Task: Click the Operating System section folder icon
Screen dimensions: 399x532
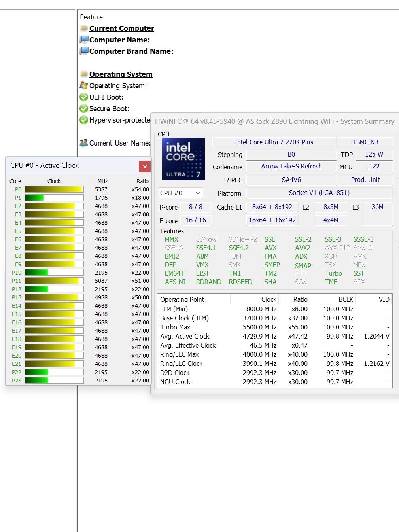Action: pyautogui.click(x=83, y=74)
